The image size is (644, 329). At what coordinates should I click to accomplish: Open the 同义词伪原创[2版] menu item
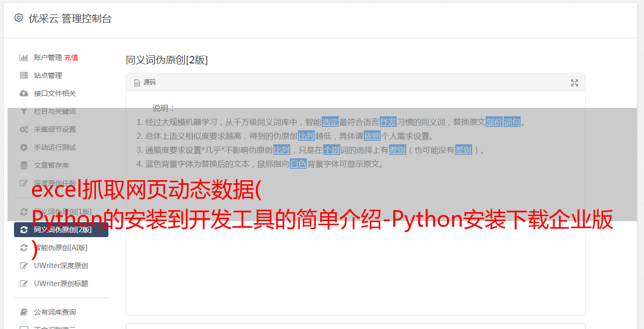coord(61,230)
